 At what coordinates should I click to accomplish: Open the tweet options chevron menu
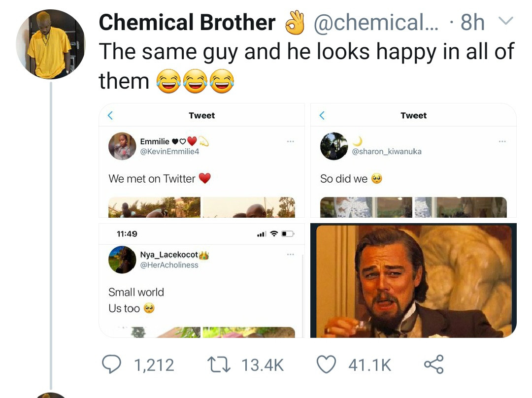click(x=506, y=21)
